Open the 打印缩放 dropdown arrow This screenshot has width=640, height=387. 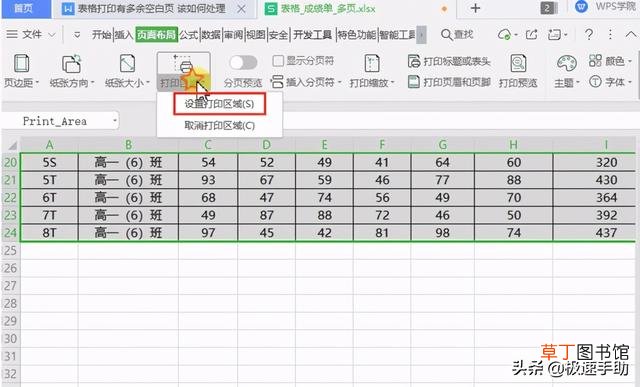pos(393,82)
